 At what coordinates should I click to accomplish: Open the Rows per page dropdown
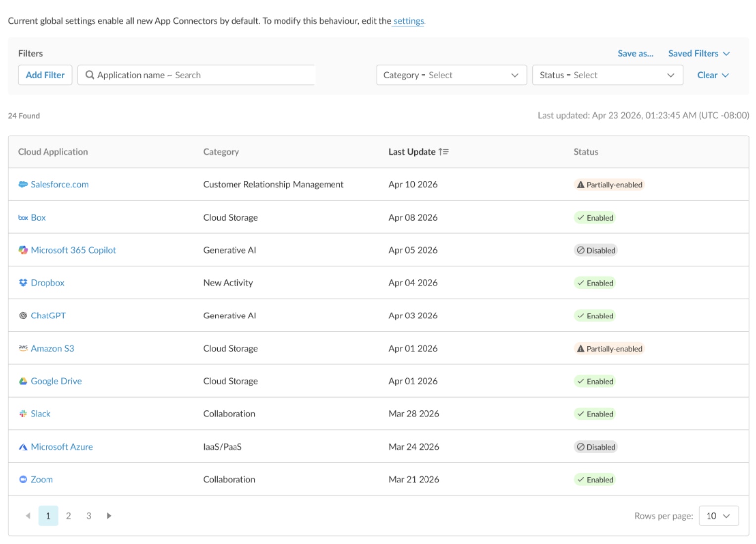[719, 516]
